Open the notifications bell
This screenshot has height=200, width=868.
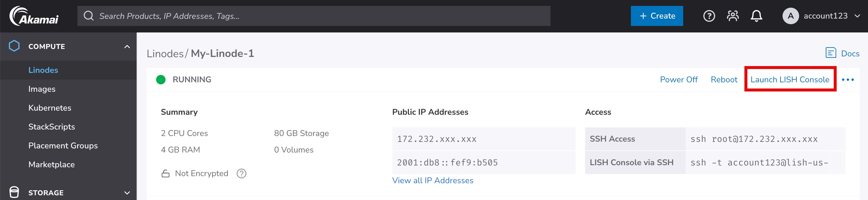point(756,16)
